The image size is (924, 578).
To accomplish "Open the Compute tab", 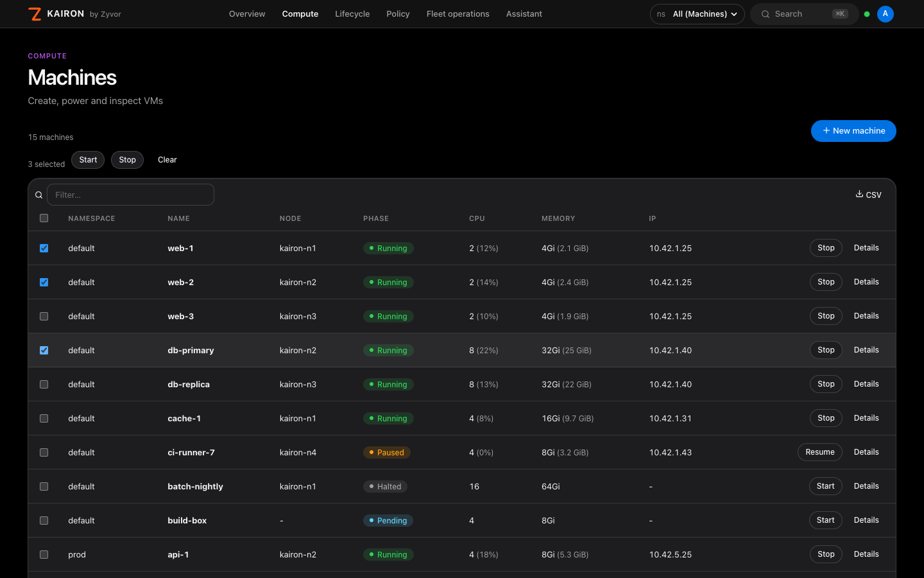I will 300,14.
